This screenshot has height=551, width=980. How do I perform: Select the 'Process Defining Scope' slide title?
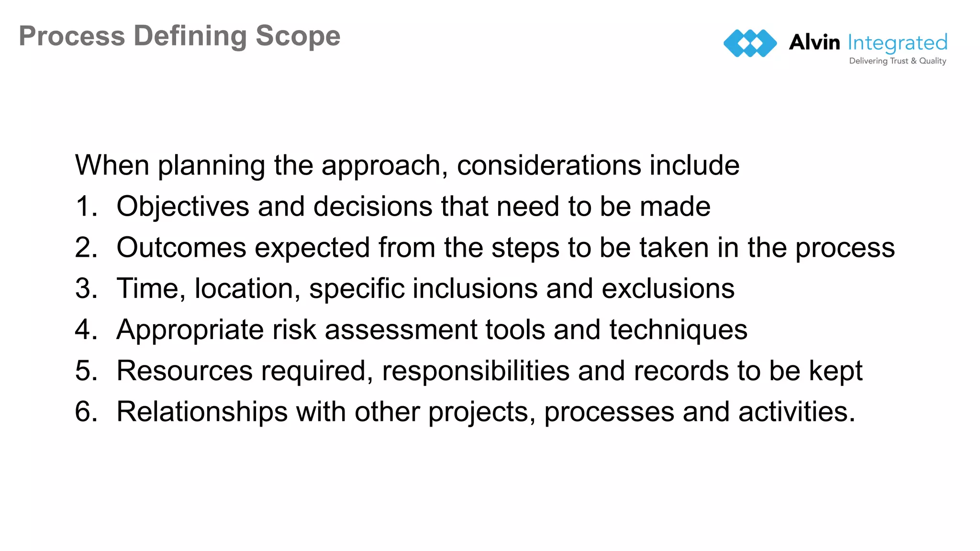[x=179, y=36]
